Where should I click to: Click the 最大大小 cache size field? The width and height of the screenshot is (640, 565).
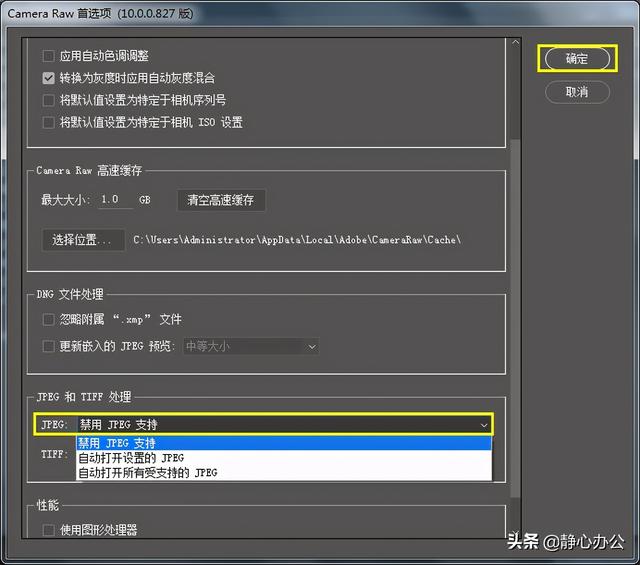tap(116, 200)
